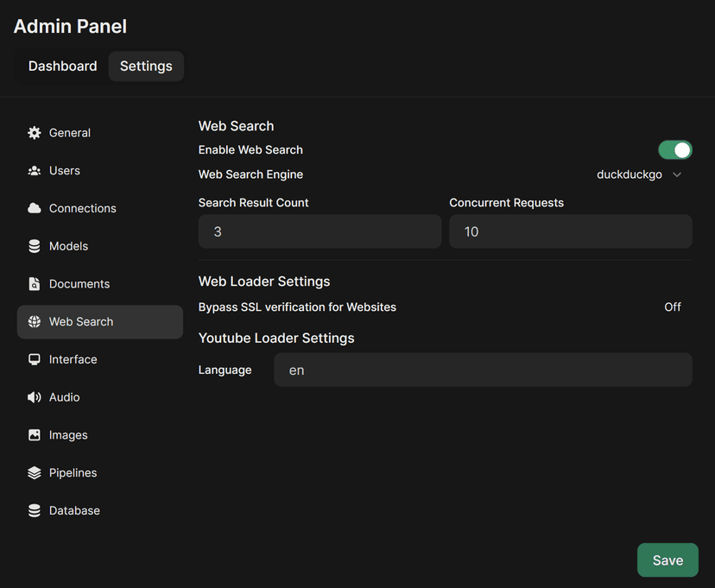The width and height of the screenshot is (715, 588).
Task: Select the General settings gear icon
Action: coord(34,132)
